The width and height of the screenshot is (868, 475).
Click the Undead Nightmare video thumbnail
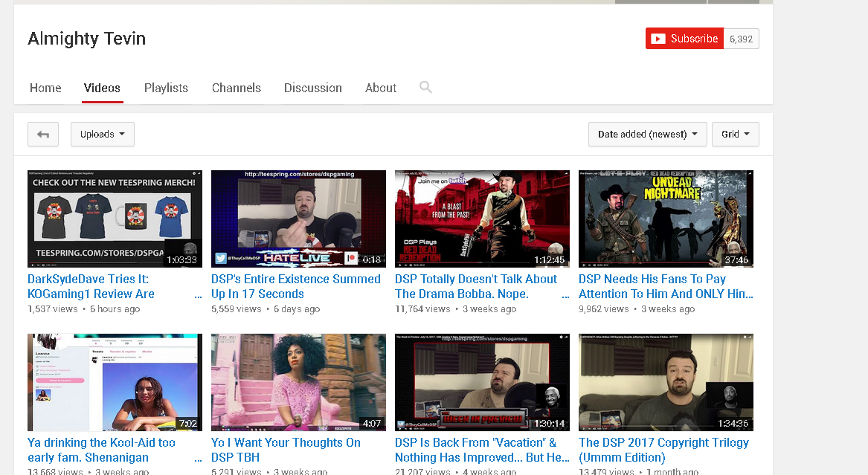tap(666, 219)
